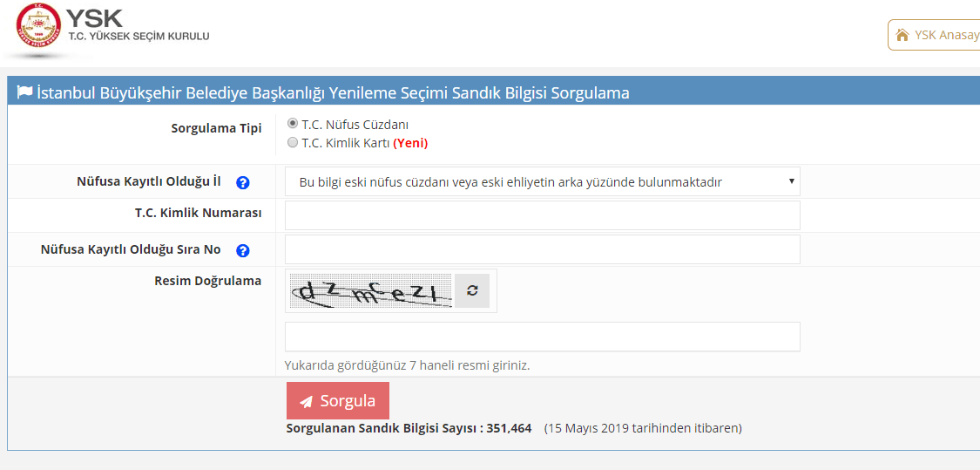The height and width of the screenshot is (470, 980).
Task: Open the Nüfusa Kayıtlı Olduğu İl dropdown
Action: click(542, 181)
